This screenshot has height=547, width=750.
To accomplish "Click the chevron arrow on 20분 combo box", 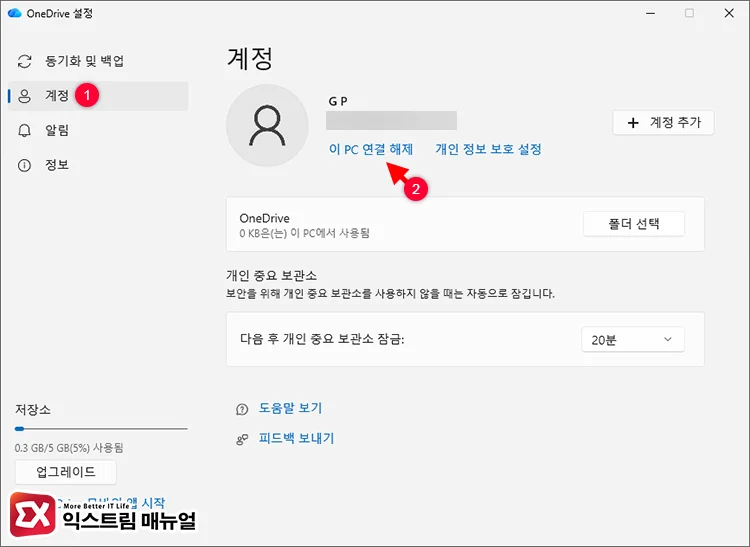I will 668,340.
